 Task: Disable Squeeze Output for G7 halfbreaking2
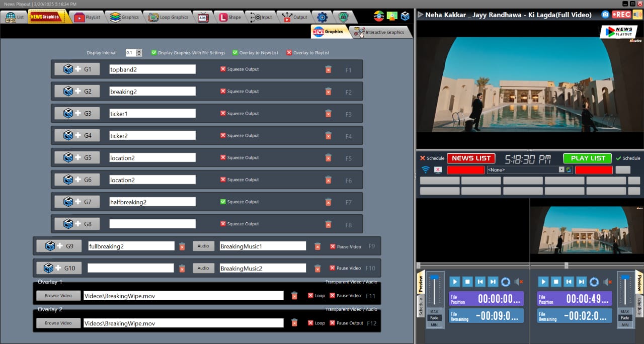223,202
